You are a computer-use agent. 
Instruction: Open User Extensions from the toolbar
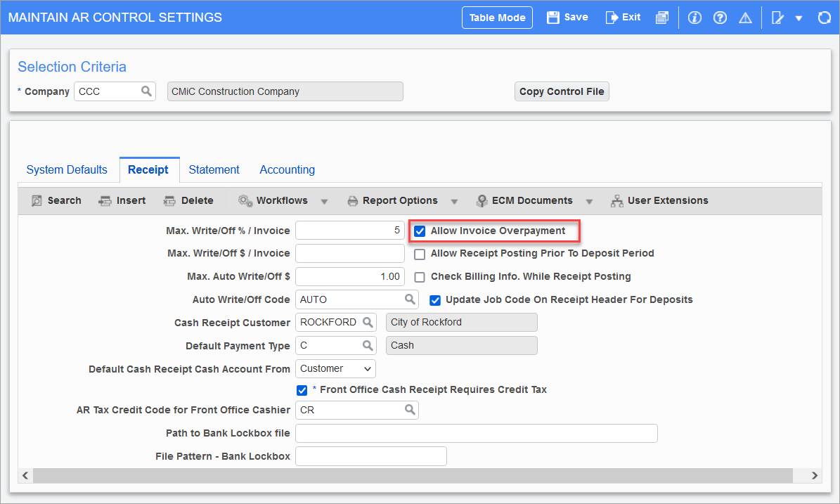pyautogui.click(x=659, y=200)
